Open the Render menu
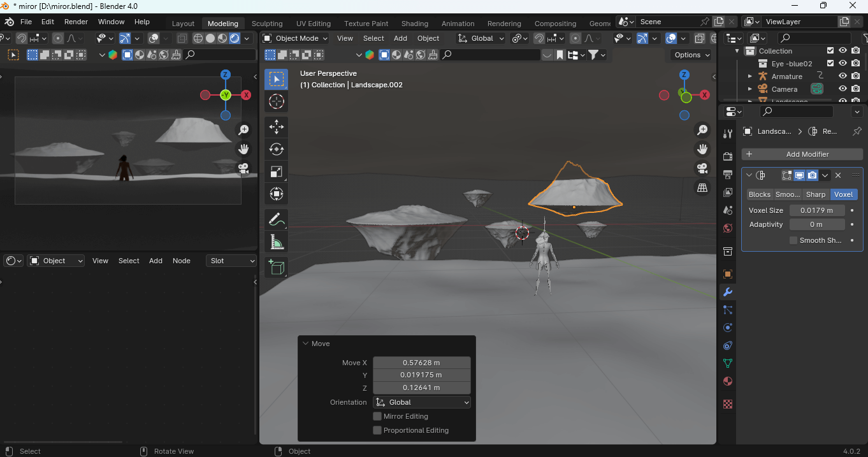 click(76, 22)
